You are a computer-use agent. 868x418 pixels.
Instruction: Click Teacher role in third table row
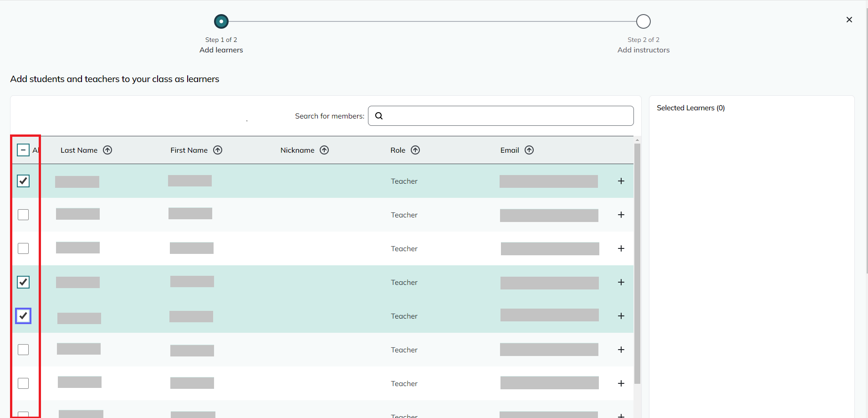[x=404, y=248]
